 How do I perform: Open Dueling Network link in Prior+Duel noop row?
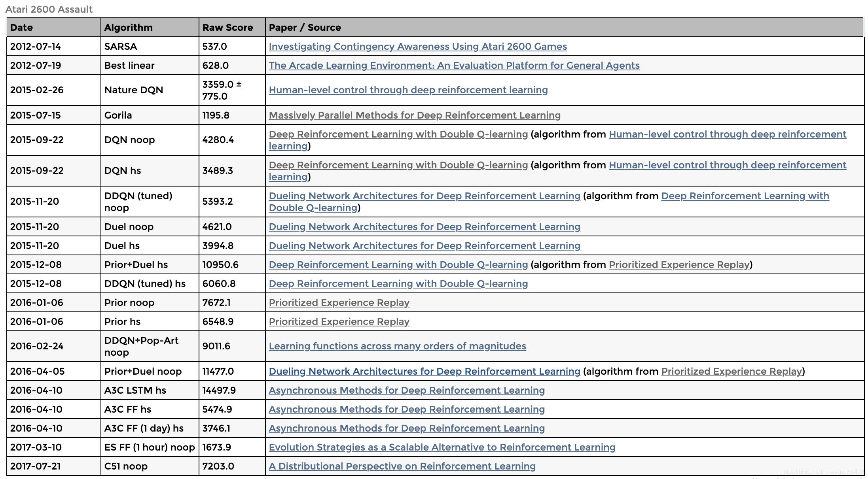[x=425, y=372]
